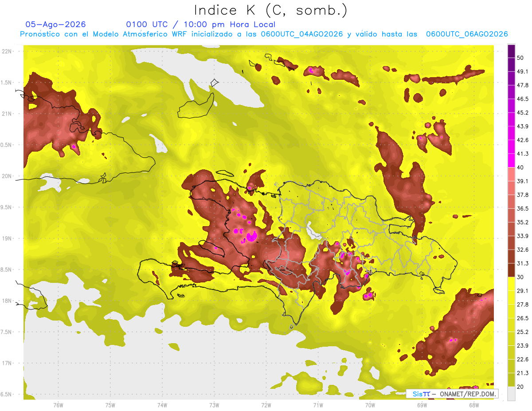Click the "22N" latitude axis label

pos(8,51)
